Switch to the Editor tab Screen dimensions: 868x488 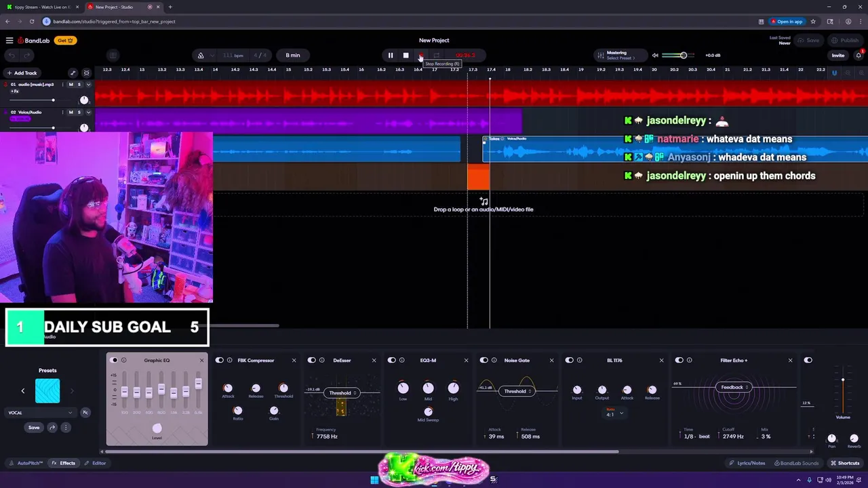(95, 463)
